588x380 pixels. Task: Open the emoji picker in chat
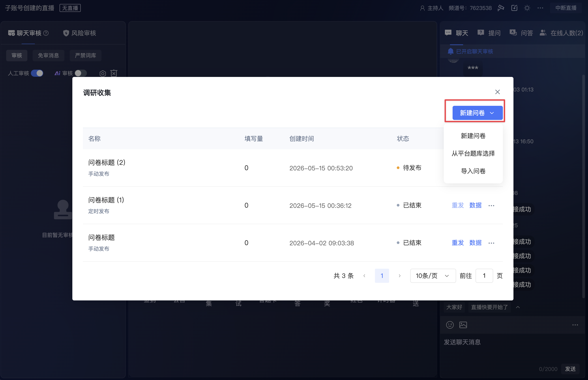450,325
